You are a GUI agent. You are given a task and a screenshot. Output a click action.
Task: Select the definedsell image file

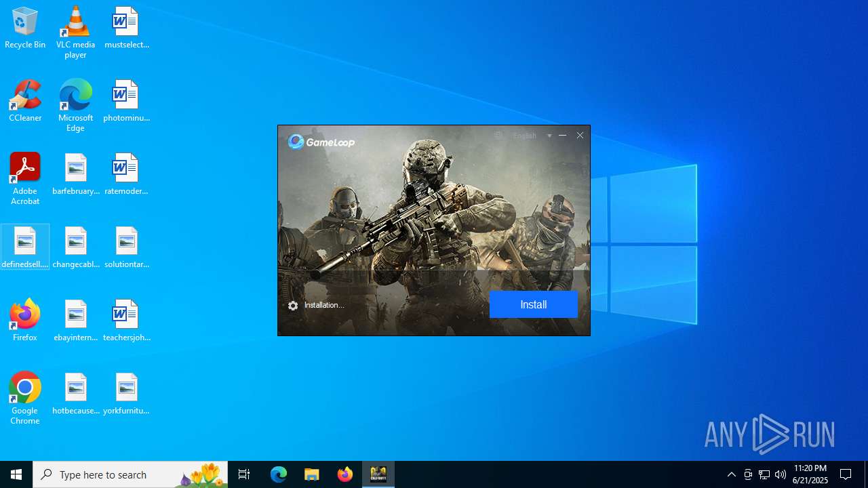pyautogui.click(x=25, y=248)
